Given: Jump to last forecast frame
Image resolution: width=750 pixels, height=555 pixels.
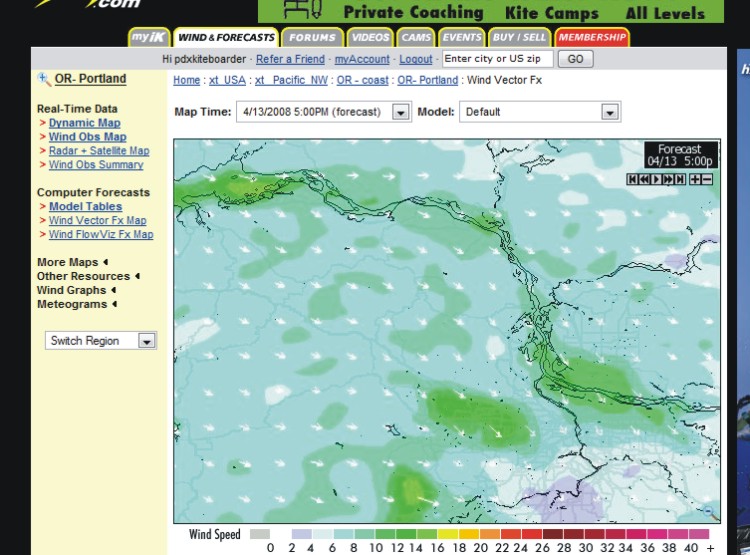Looking at the screenshot, I should pyautogui.click(x=680, y=179).
